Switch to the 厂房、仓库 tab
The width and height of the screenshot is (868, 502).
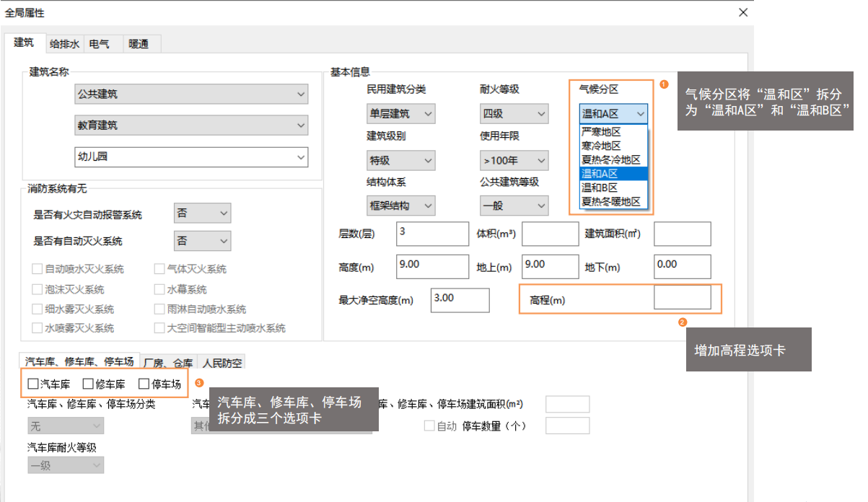(168, 363)
